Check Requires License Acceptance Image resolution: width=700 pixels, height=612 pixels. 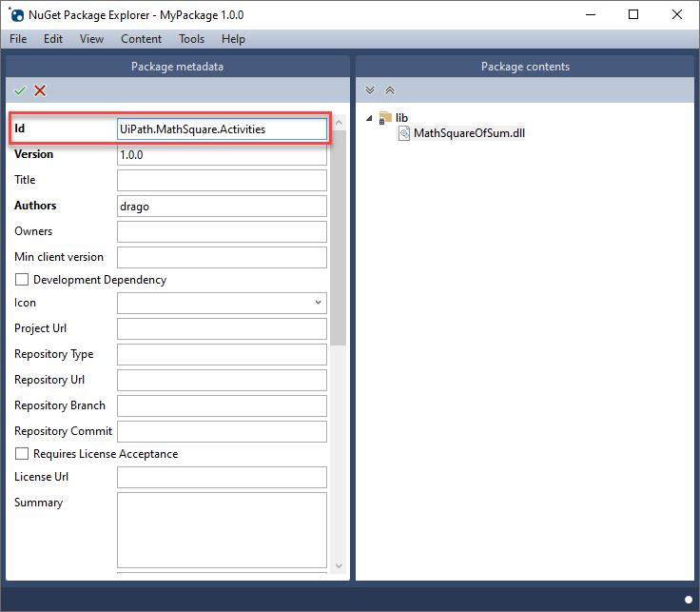click(x=21, y=454)
